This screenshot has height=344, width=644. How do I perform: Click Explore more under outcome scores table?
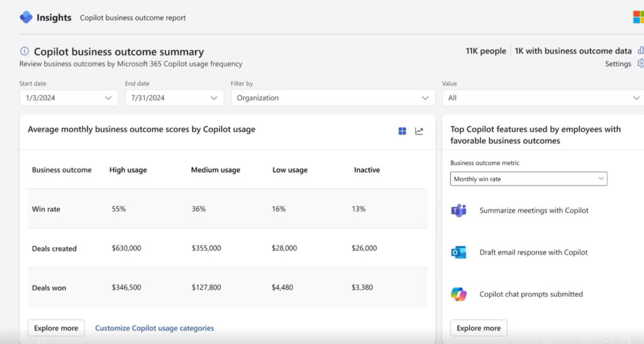[56, 328]
